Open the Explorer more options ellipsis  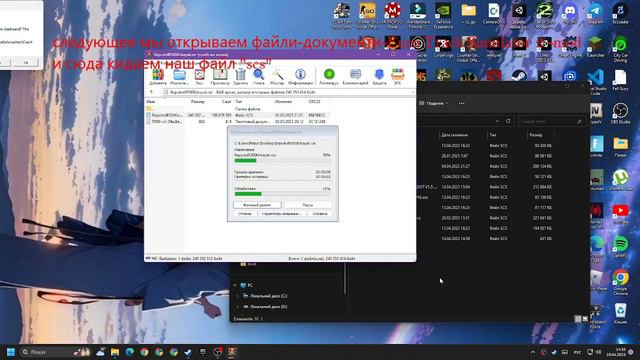462,103
